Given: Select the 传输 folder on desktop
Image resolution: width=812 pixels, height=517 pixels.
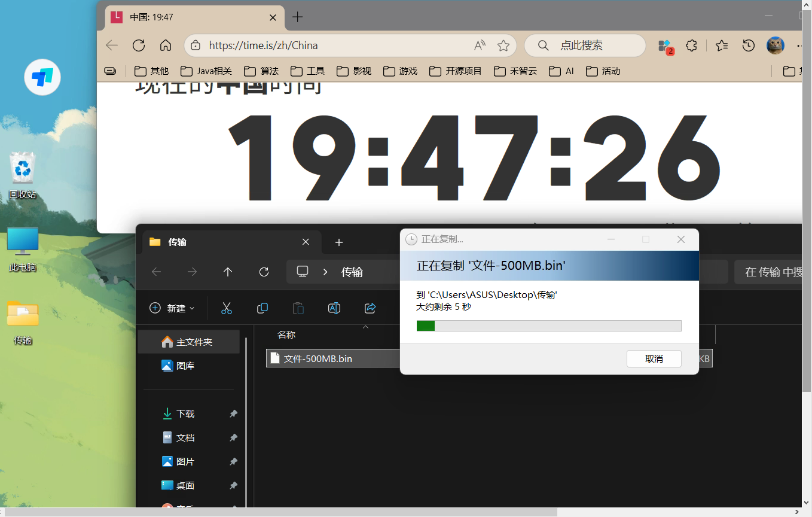Looking at the screenshot, I should (x=23, y=323).
